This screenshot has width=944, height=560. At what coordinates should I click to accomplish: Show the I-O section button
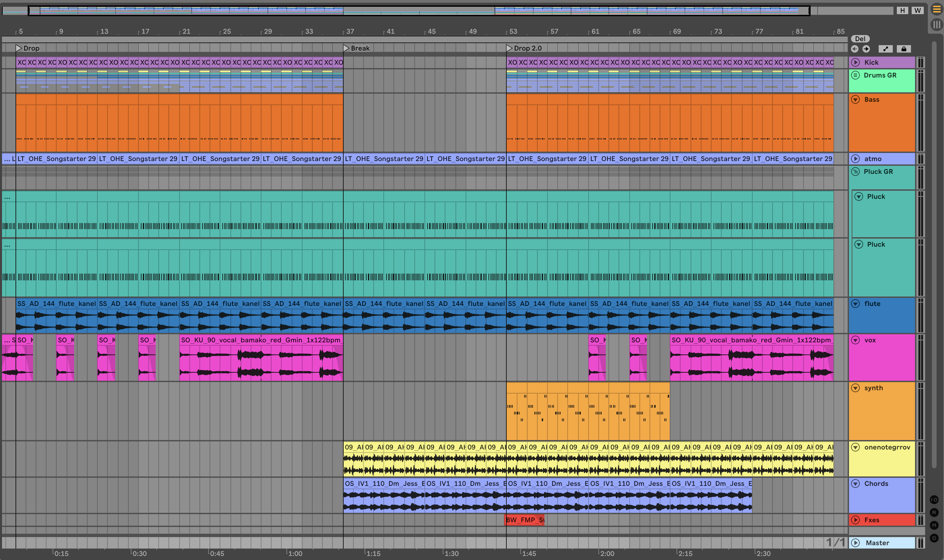tap(934, 500)
